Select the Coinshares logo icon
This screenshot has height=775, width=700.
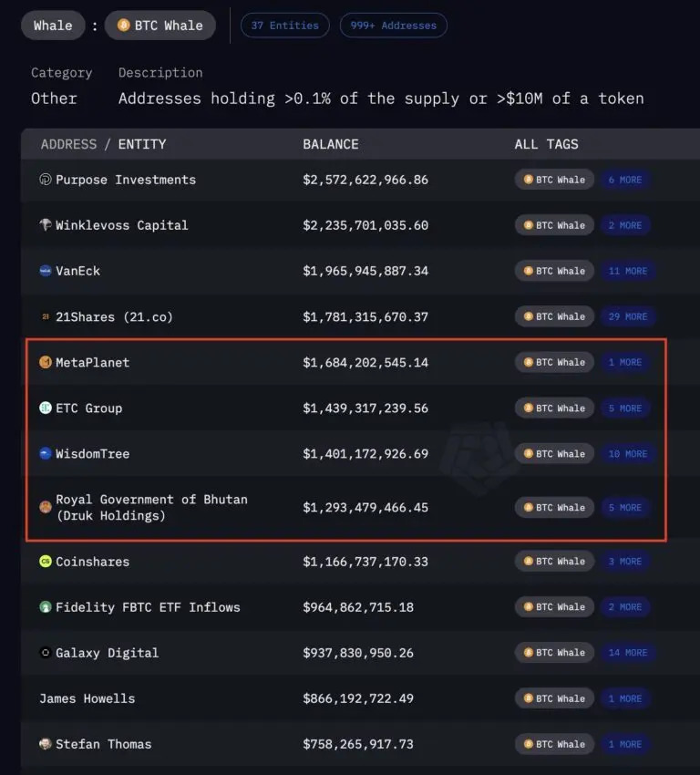point(46,562)
